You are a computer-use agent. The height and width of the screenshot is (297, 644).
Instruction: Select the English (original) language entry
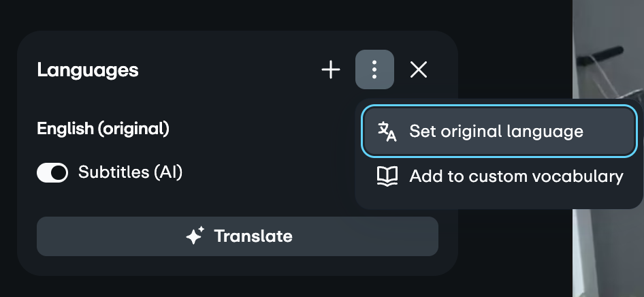pyautogui.click(x=103, y=128)
